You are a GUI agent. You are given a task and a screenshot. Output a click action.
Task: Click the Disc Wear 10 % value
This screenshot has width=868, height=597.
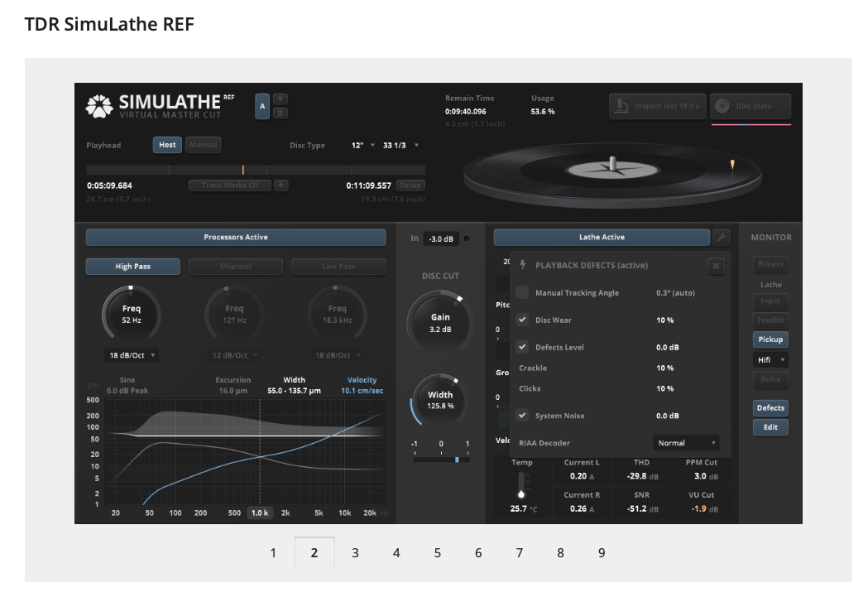[664, 320]
